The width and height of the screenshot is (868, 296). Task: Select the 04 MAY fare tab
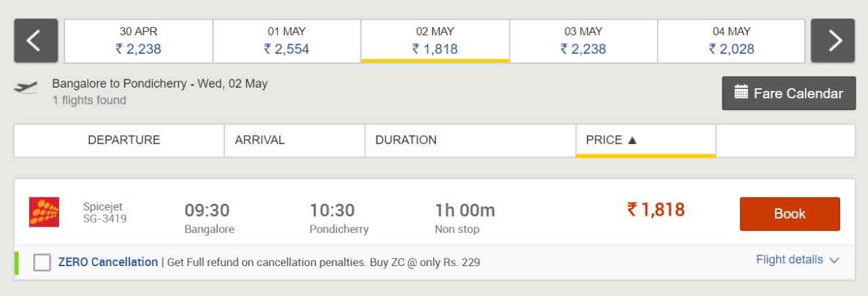point(731,41)
